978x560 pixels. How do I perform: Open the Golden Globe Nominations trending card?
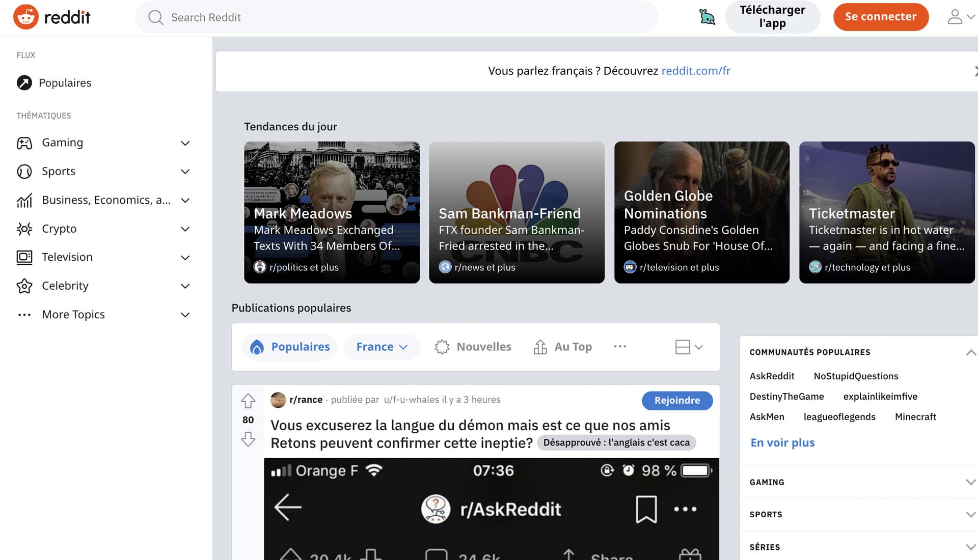702,212
